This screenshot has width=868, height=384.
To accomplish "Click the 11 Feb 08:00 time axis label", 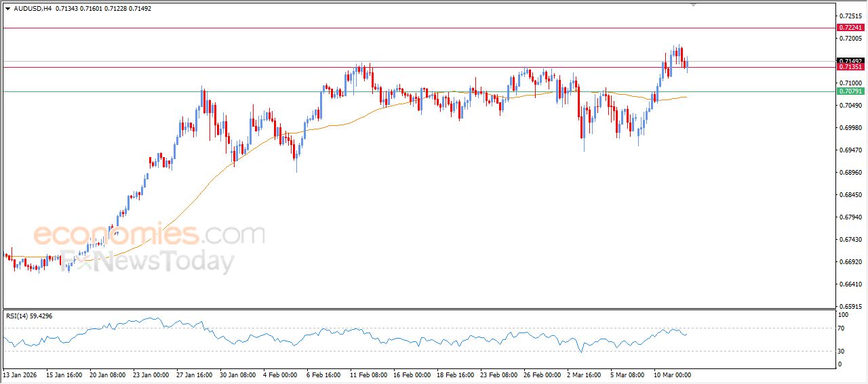I will pyautogui.click(x=368, y=375).
